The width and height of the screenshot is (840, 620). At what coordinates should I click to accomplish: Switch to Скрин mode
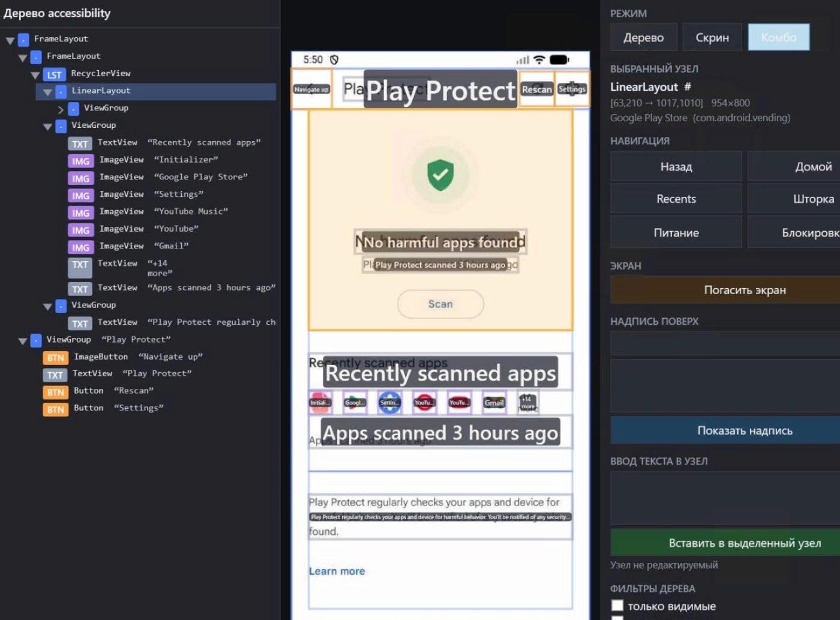[x=712, y=37]
